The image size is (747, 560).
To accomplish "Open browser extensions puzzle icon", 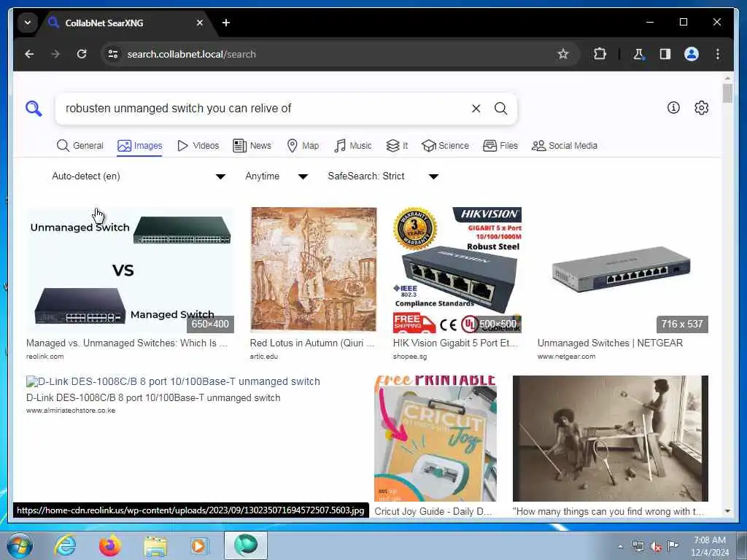I will tap(600, 54).
